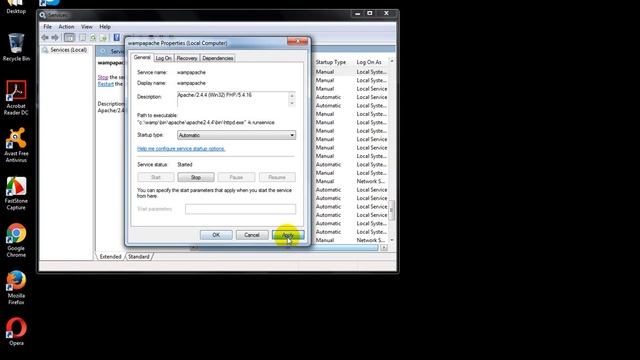The width and height of the screenshot is (640, 360).
Task: Click the Properties icon in Services toolbar
Action: click(x=83, y=38)
